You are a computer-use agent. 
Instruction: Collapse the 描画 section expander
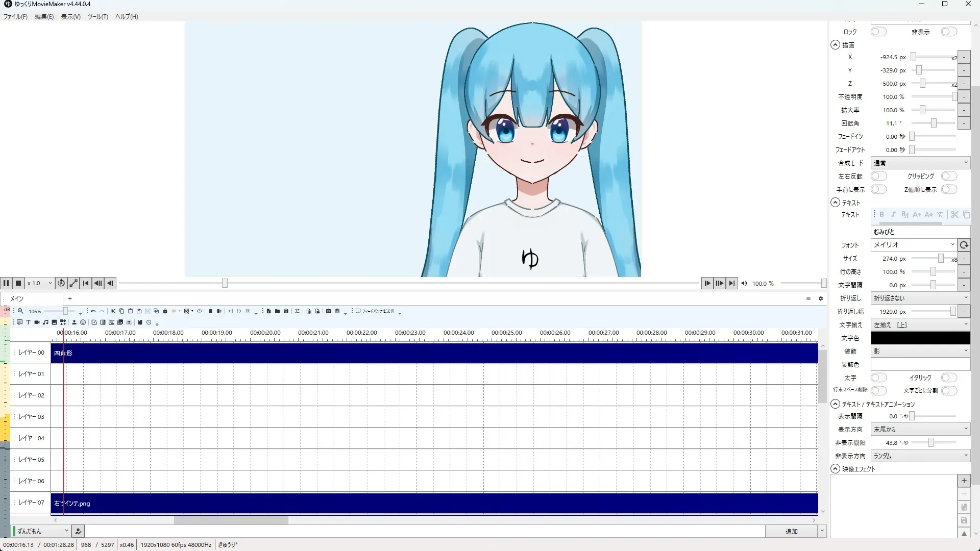(x=835, y=45)
